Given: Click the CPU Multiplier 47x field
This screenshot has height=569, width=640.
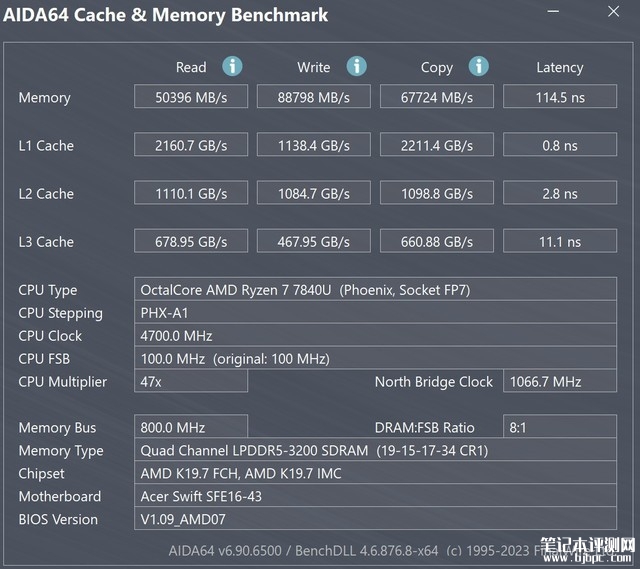Looking at the screenshot, I should (x=191, y=381).
